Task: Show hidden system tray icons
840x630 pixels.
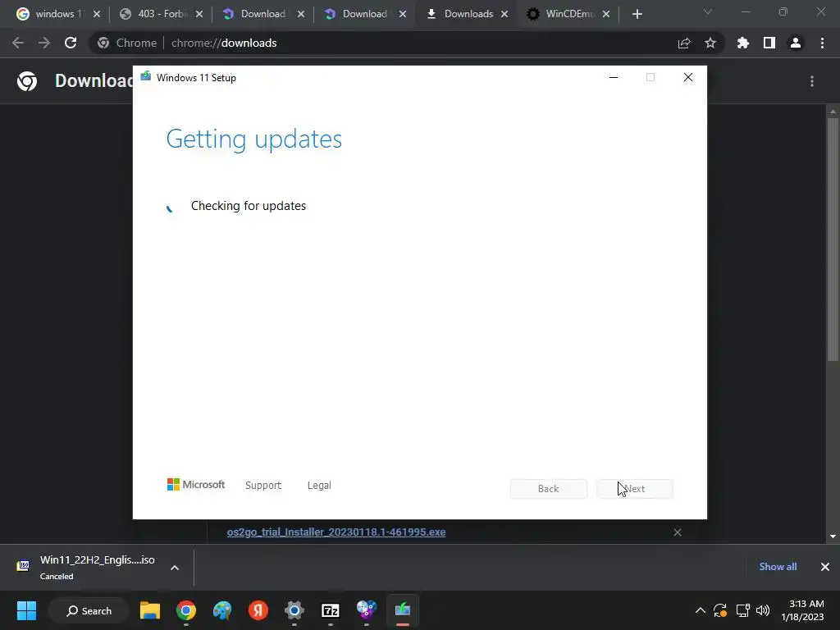Action: tap(700, 610)
